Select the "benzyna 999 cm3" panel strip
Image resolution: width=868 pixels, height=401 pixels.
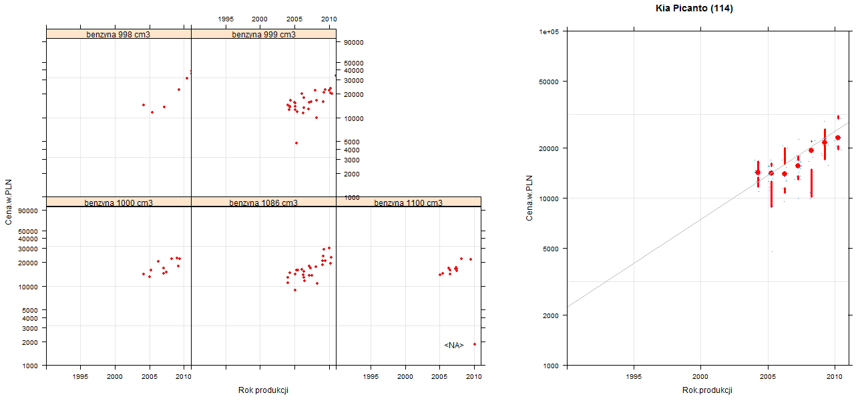pos(264,33)
